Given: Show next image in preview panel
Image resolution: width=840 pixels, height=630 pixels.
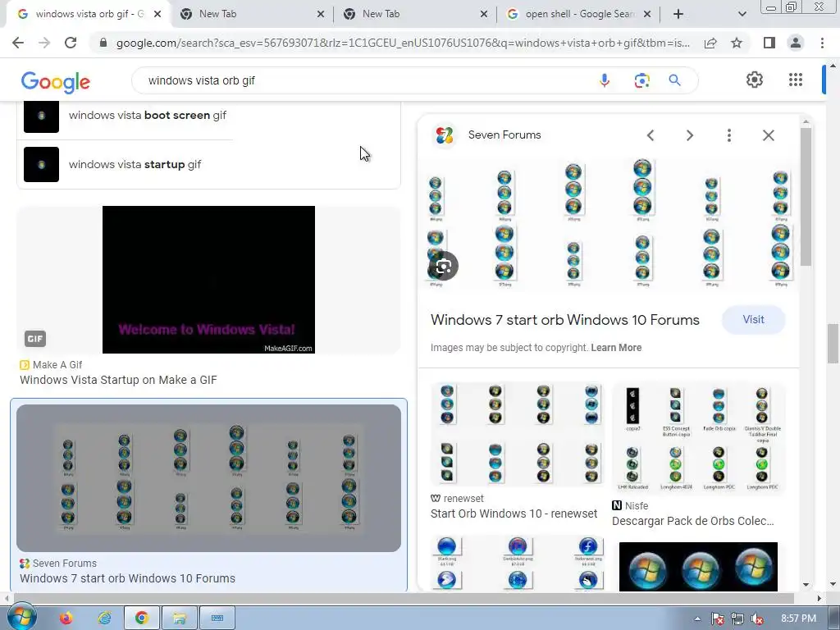Looking at the screenshot, I should [690, 135].
